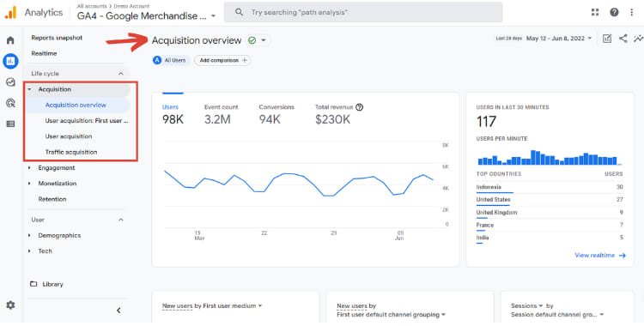The height and width of the screenshot is (326, 644).
Task: Open the dropdown arrow beside Acquisition overview title
Action: tap(264, 40)
